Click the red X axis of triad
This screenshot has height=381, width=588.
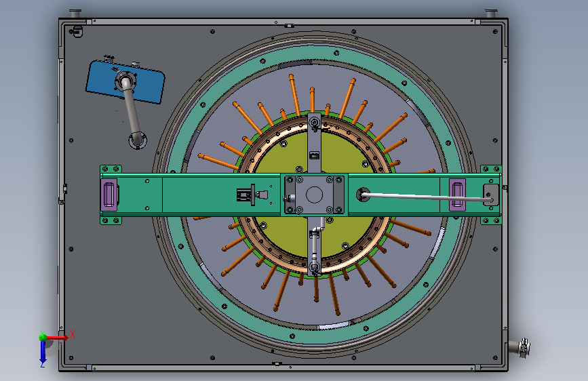click(58, 338)
